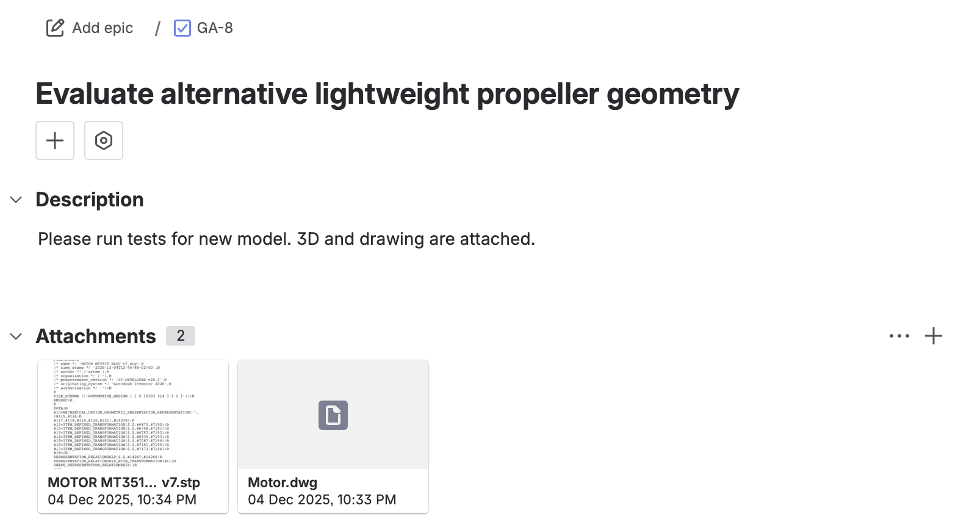Click the Motor.dwg document file icon
The width and height of the screenshot is (980, 530).
coord(333,415)
